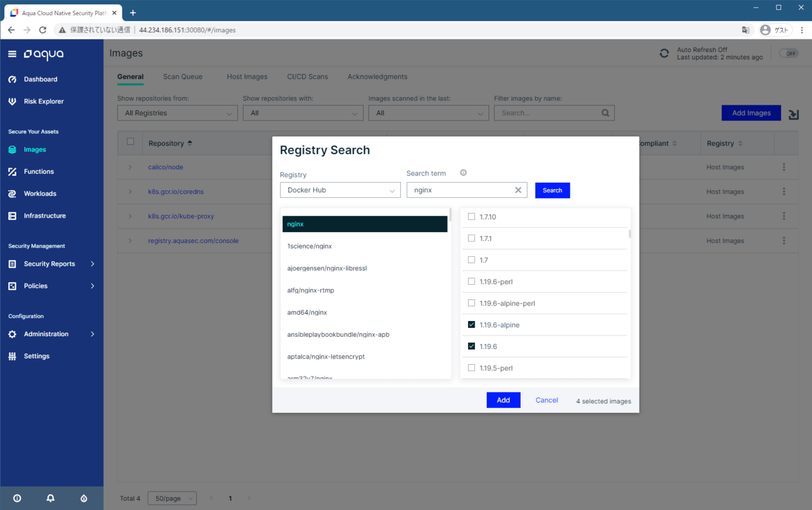The height and width of the screenshot is (510, 812).
Task: Uncheck the 1.19.6 tag
Action: pos(471,346)
